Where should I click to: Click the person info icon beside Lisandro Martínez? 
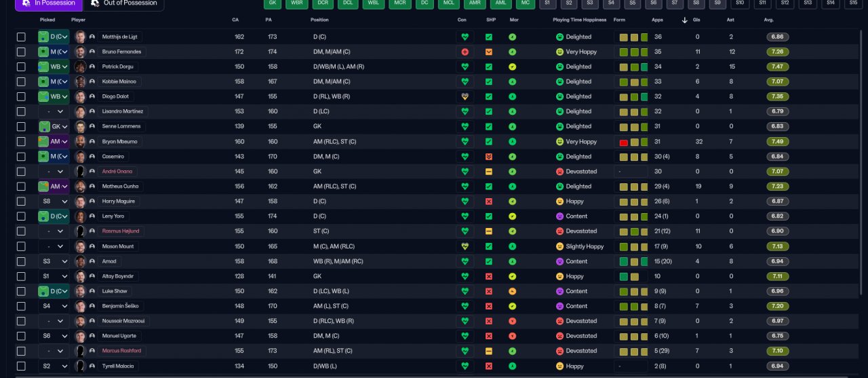point(92,111)
